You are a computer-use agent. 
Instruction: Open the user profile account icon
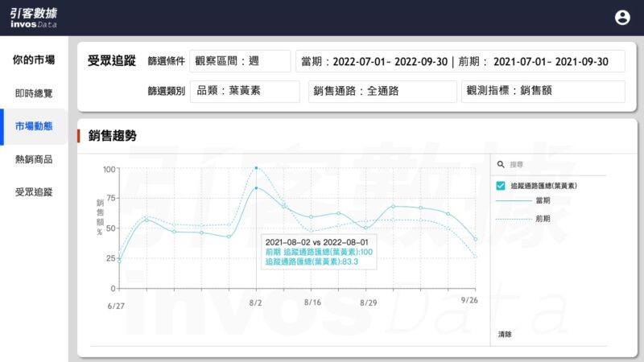coord(622,17)
